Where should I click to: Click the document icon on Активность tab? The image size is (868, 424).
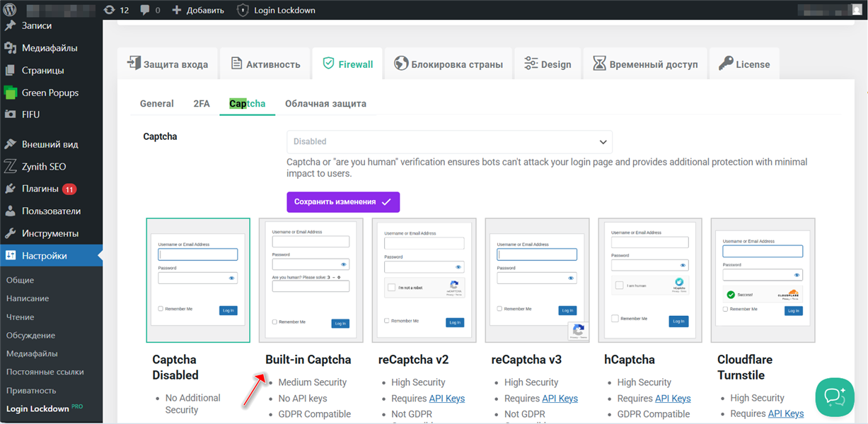[236, 64]
